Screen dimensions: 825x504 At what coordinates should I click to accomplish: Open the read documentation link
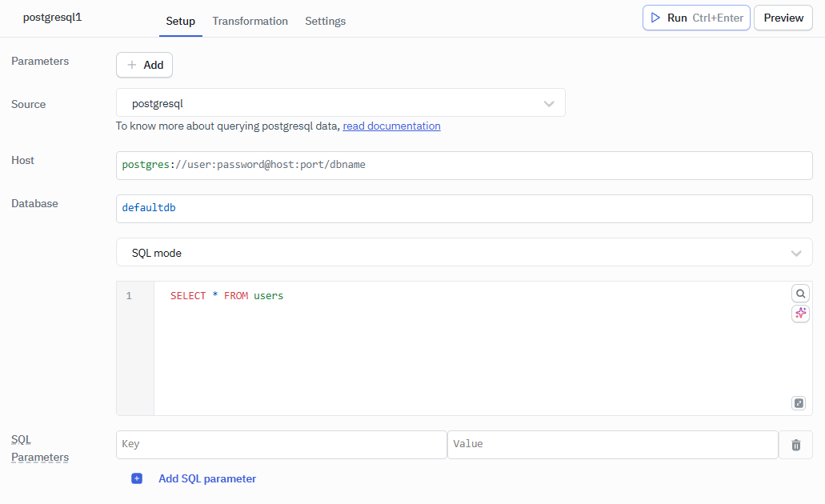pyautogui.click(x=391, y=126)
